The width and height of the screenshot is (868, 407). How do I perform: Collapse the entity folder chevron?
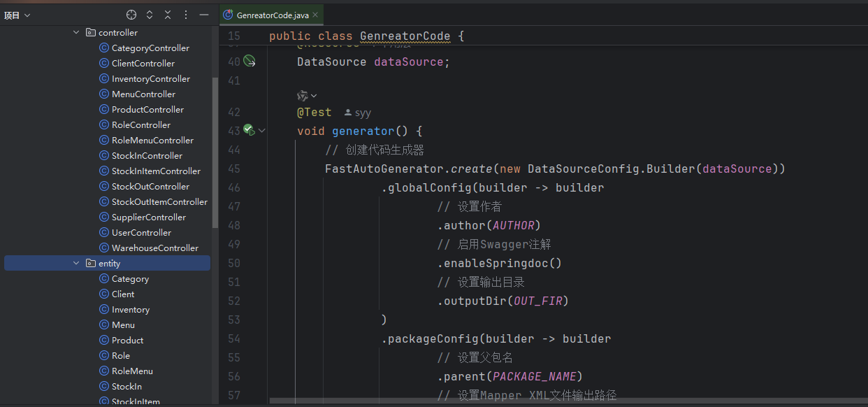point(77,264)
